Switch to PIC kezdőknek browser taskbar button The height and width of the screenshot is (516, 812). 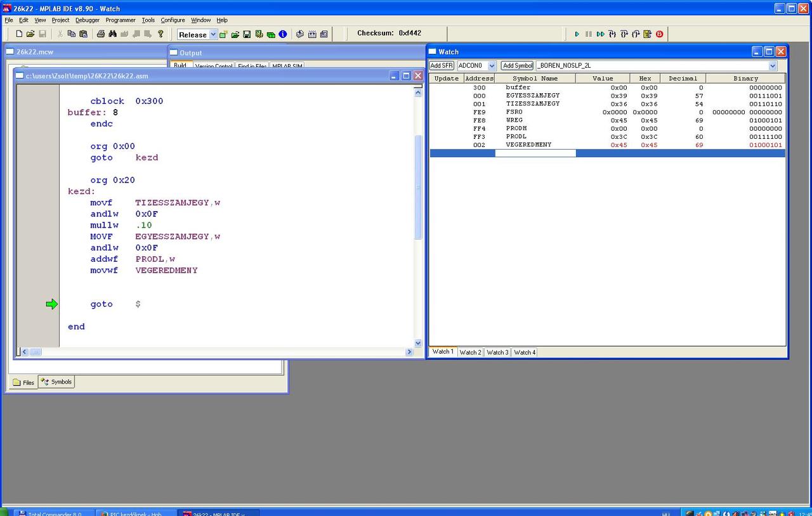coord(136,513)
